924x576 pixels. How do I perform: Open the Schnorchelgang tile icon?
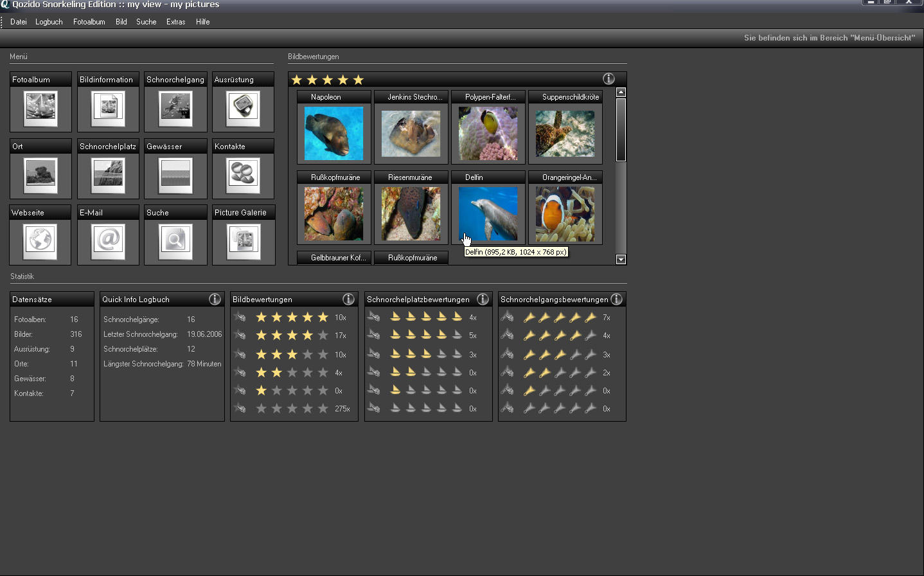point(175,108)
